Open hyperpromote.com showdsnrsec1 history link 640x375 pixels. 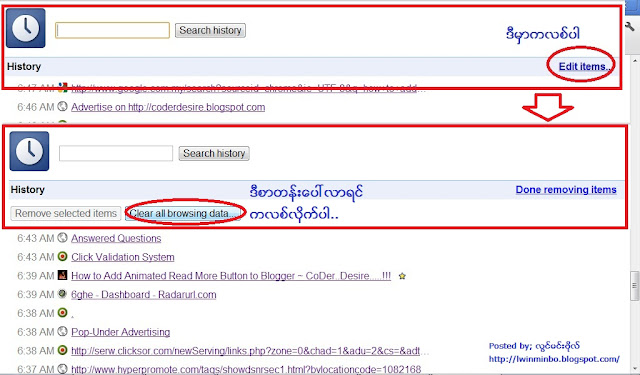coord(246,369)
